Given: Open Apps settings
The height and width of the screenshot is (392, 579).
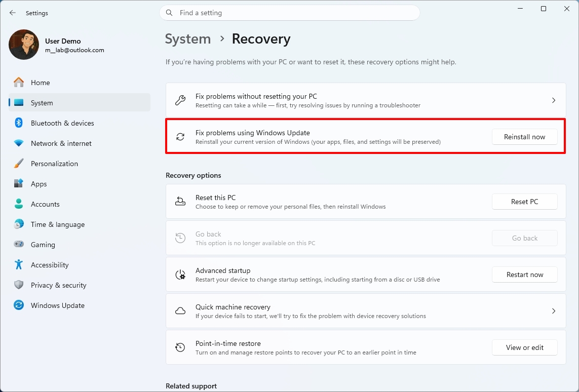Looking at the screenshot, I should click(x=80, y=184).
